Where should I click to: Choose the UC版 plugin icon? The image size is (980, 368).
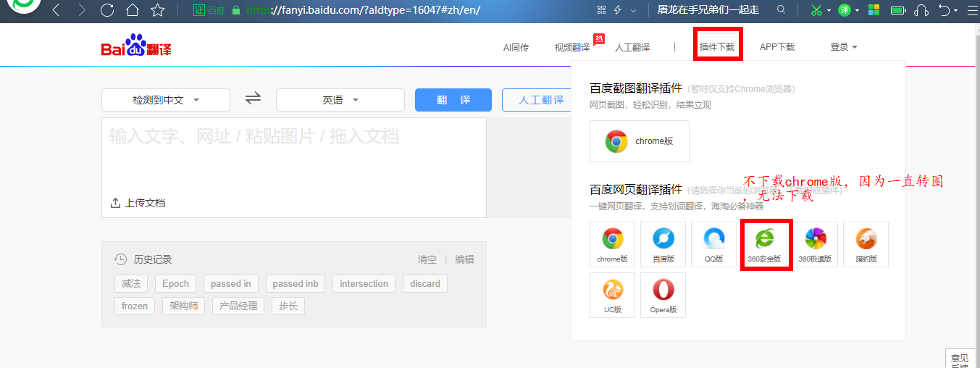point(613,295)
